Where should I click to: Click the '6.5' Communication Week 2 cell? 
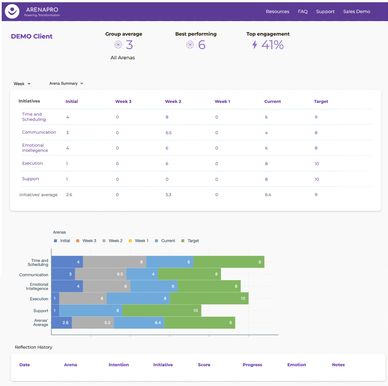pyautogui.click(x=168, y=133)
